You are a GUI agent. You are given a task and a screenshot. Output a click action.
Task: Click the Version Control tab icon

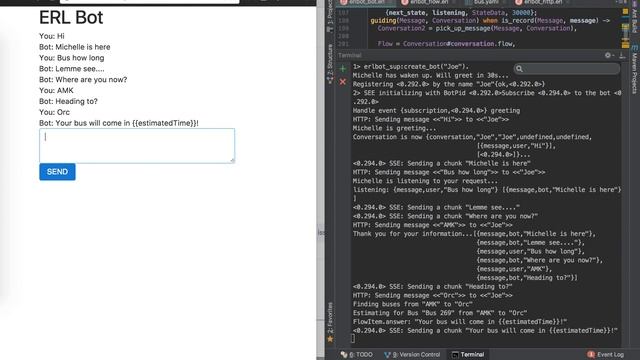click(387, 355)
